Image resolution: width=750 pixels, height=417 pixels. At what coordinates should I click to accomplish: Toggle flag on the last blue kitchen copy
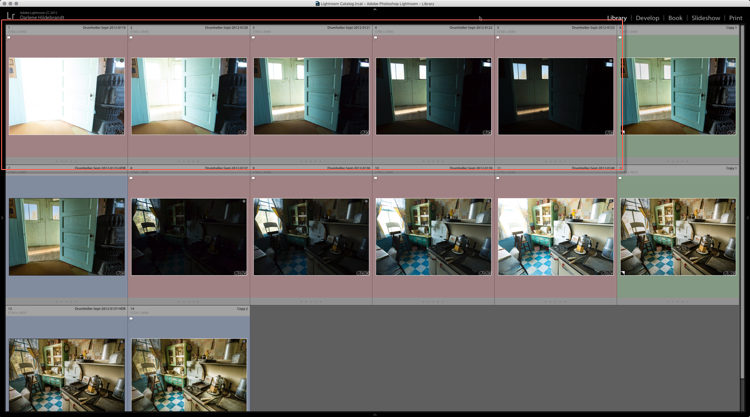131,318
